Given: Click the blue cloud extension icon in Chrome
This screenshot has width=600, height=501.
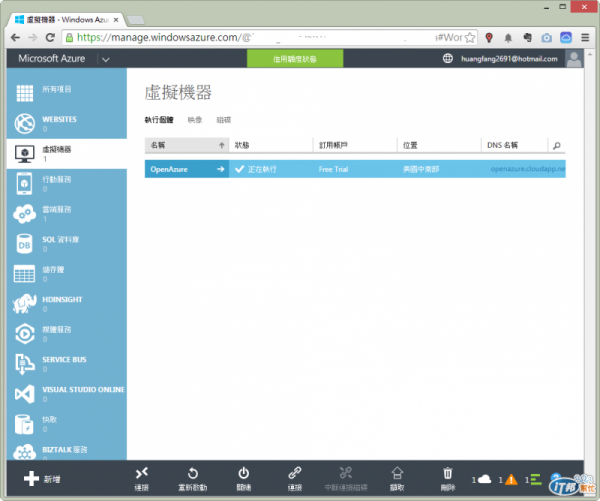Looking at the screenshot, I should pos(566,38).
